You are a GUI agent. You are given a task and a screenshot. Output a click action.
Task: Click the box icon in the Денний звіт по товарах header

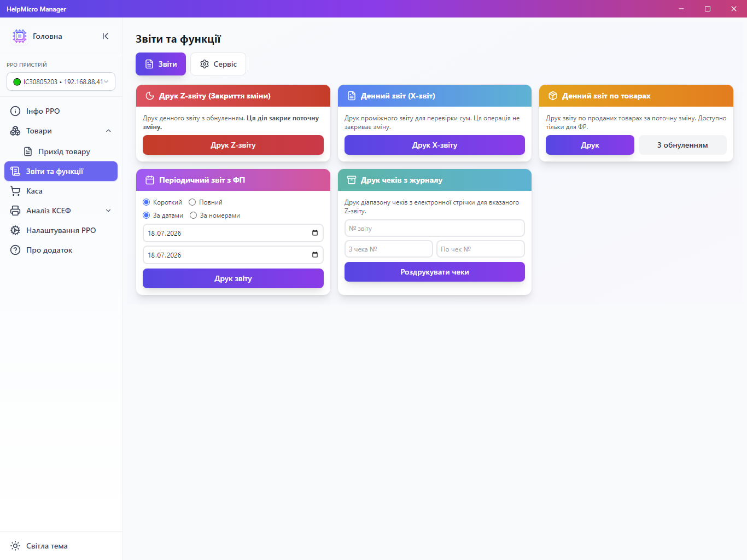tap(553, 96)
